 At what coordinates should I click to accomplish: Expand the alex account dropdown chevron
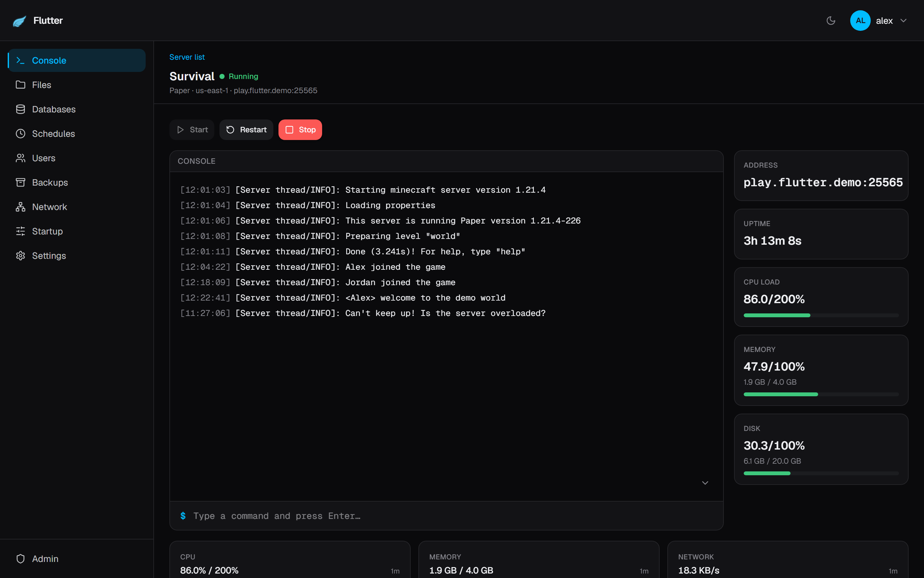(903, 21)
